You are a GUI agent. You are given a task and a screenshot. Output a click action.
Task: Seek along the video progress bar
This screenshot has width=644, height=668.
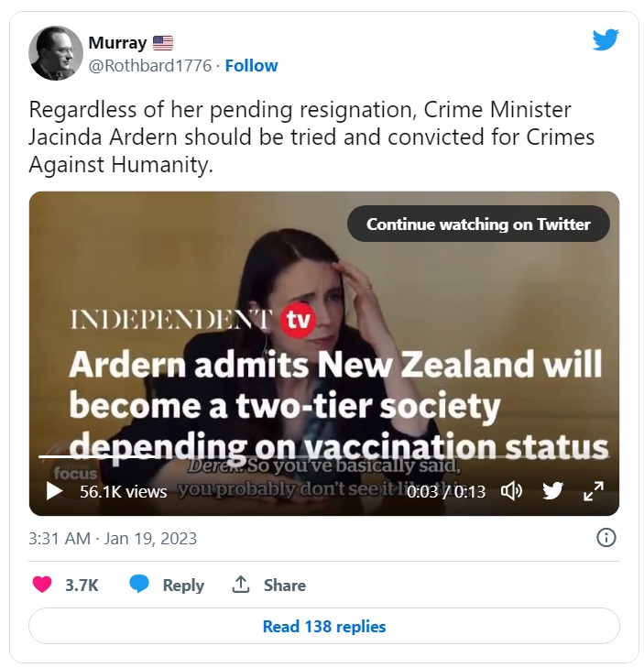coord(323,456)
